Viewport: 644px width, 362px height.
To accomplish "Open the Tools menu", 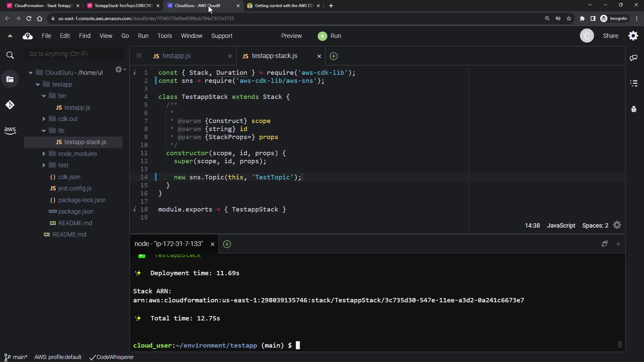I will point(164,36).
